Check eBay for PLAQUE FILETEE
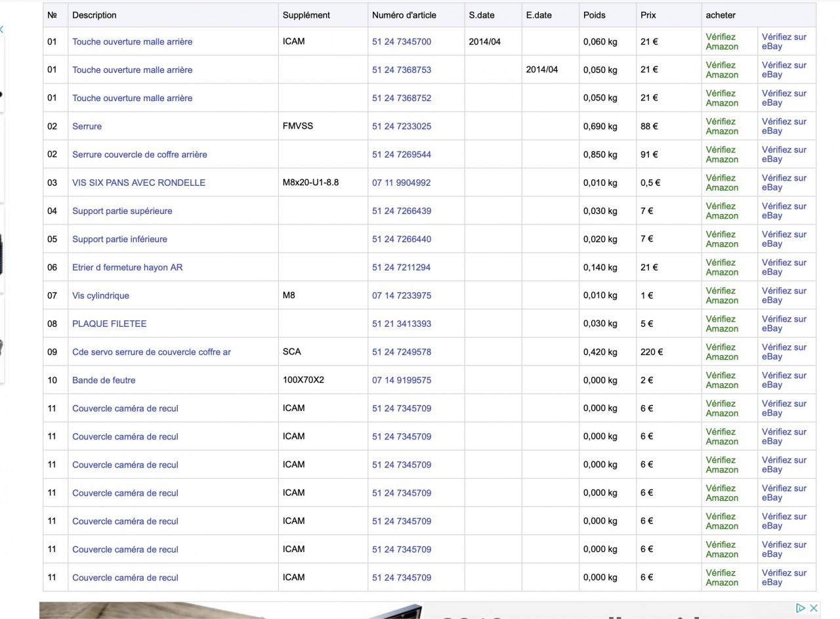 click(784, 324)
